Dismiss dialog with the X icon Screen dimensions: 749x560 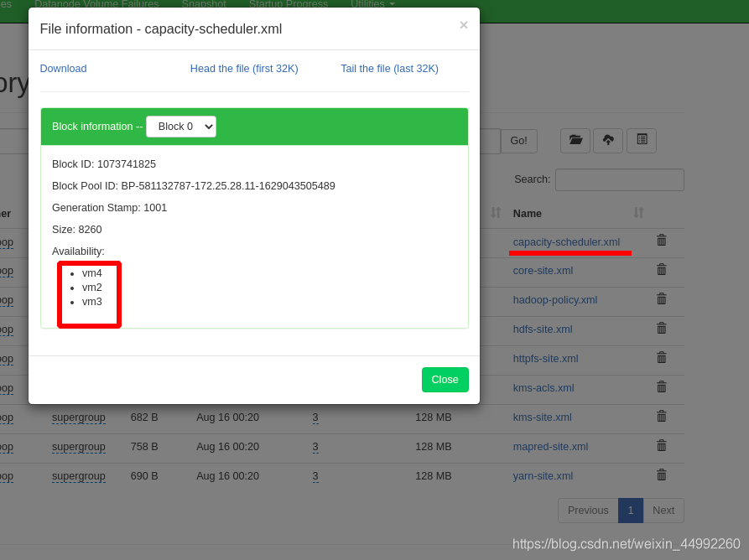tap(463, 25)
